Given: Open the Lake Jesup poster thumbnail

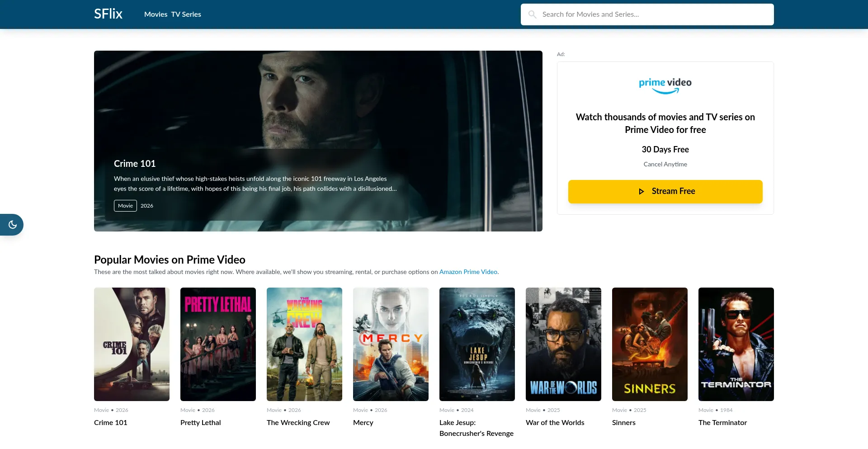Looking at the screenshot, I should point(477,344).
